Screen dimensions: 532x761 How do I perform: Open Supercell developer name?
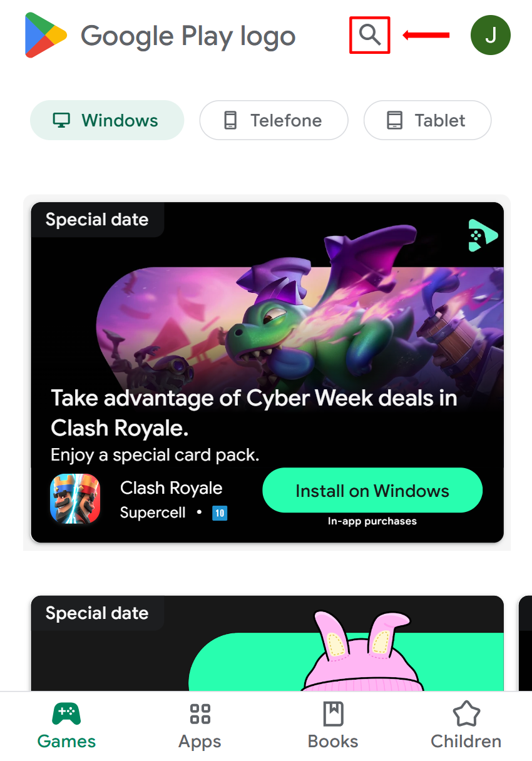coord(153,513)
